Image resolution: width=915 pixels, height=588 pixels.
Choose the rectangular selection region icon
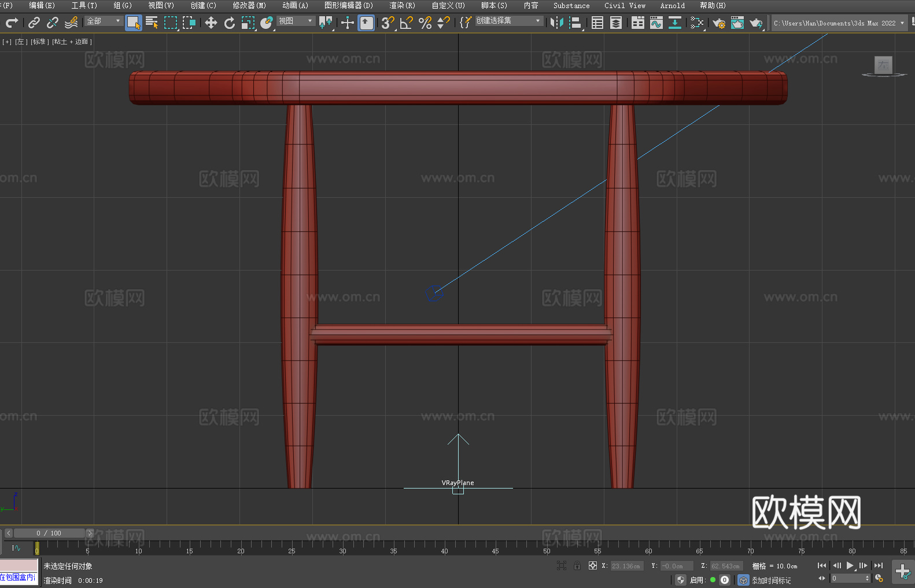coord(171,23)
